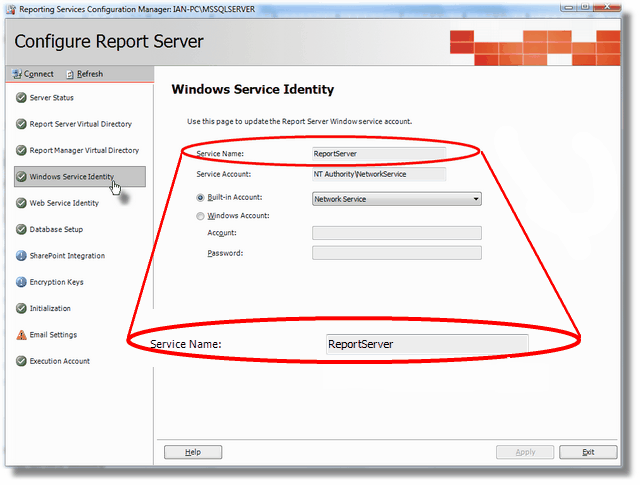Screen dimensions: 640x485
Task: Click the Email Settings warning icon
Action: 20,335
